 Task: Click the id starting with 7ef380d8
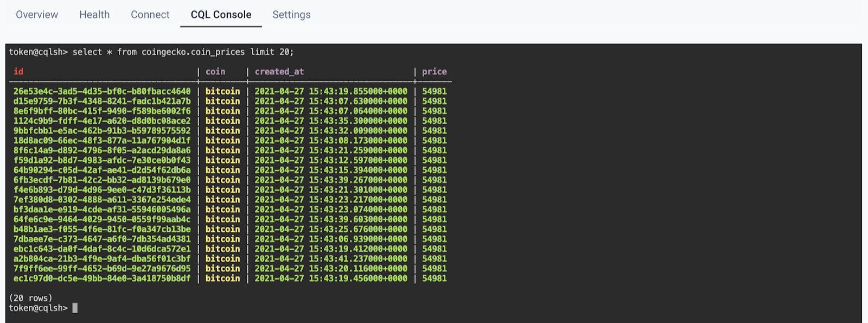pyautogui.click(x=102, y=200)
